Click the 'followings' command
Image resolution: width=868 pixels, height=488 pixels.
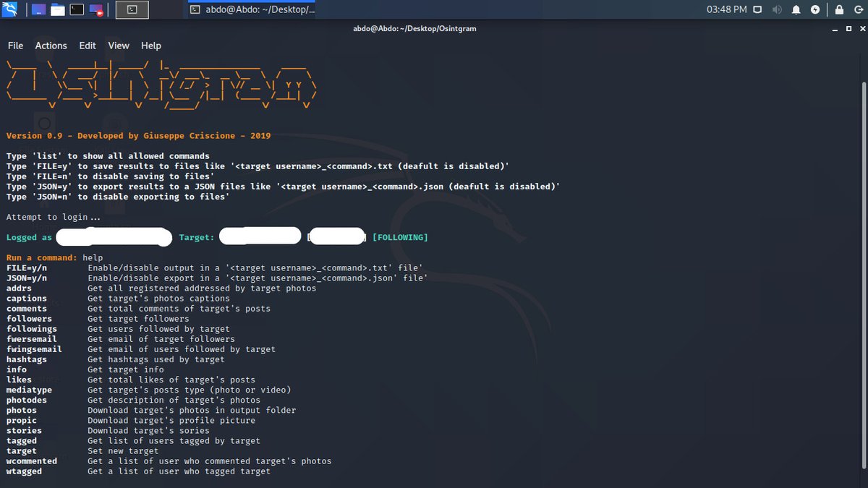coord(32,328)
